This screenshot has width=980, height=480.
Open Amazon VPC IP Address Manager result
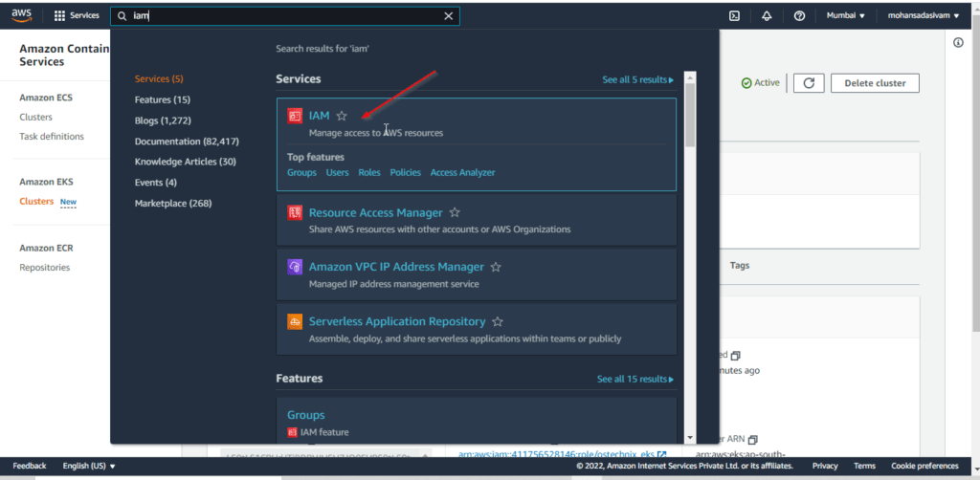click(x=396, y=267)
